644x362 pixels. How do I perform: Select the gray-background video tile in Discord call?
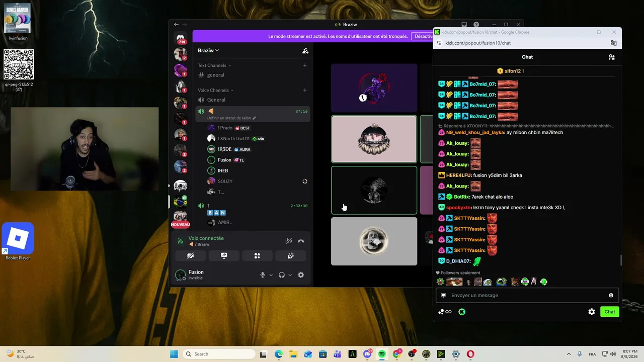(374, 241)
